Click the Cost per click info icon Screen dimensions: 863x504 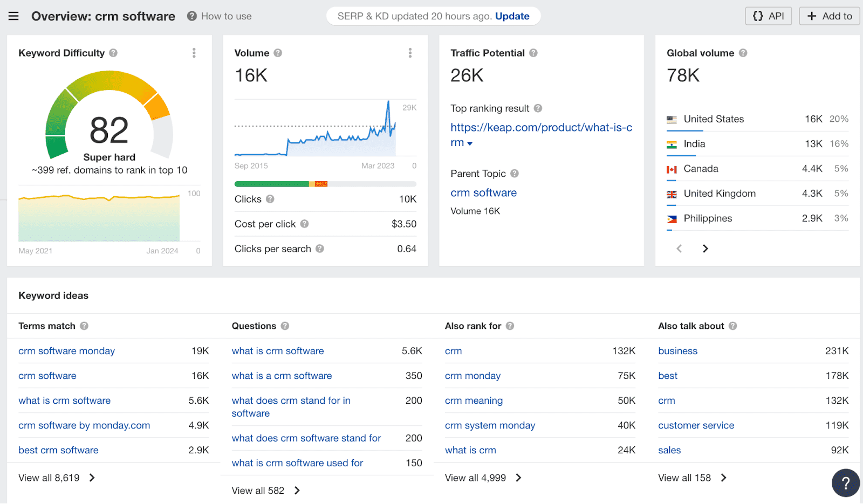(x=305, y=224)
